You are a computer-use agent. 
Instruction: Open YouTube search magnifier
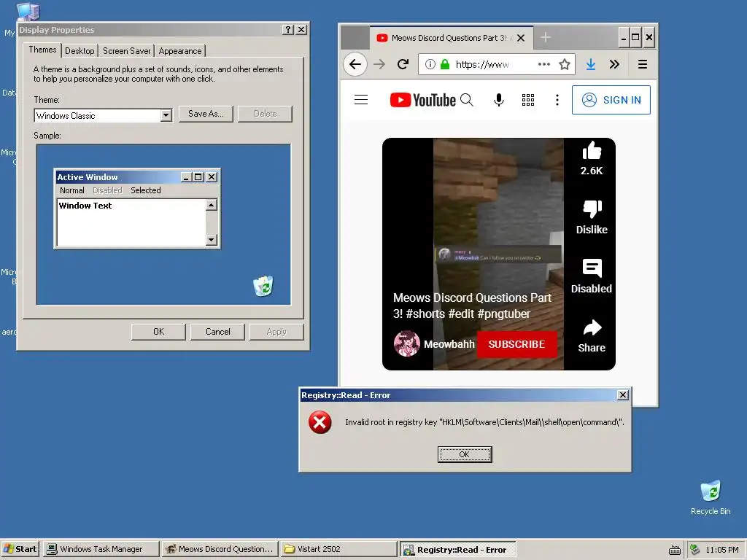pyautogui.click(x=467, y=99)
